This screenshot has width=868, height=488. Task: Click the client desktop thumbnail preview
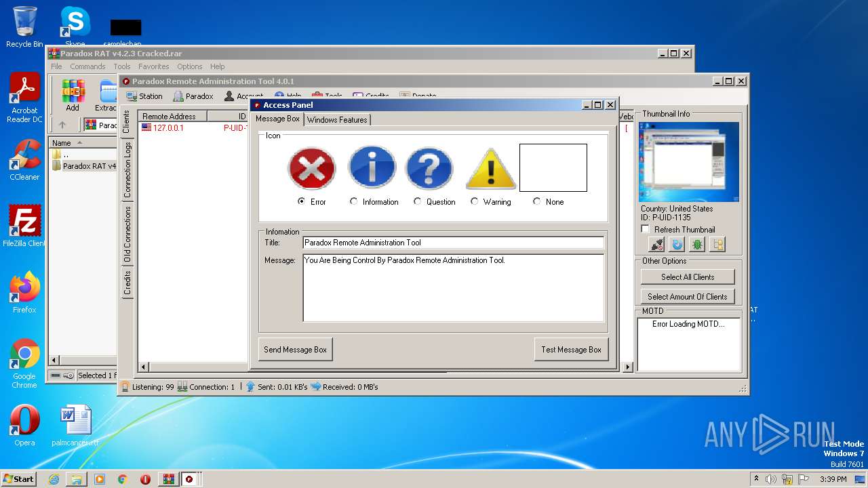pyautogui.click(x=689, y=162)
